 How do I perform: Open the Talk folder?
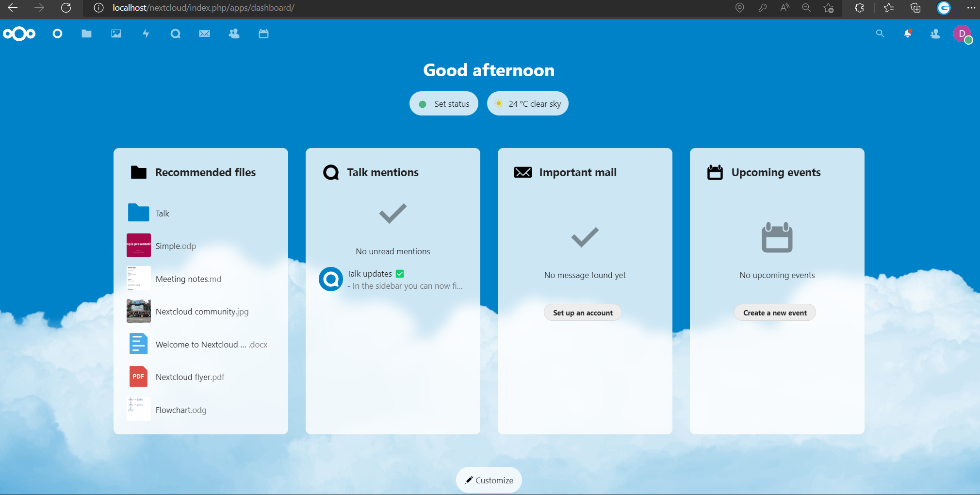pyautogui.click(x=201, y=213)
